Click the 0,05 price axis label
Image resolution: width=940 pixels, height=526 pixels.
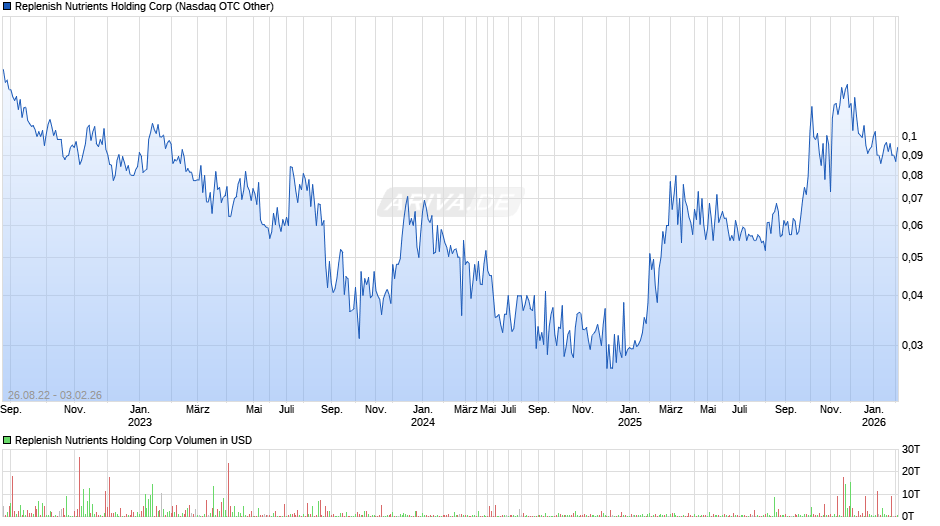[x=912, y=257]
